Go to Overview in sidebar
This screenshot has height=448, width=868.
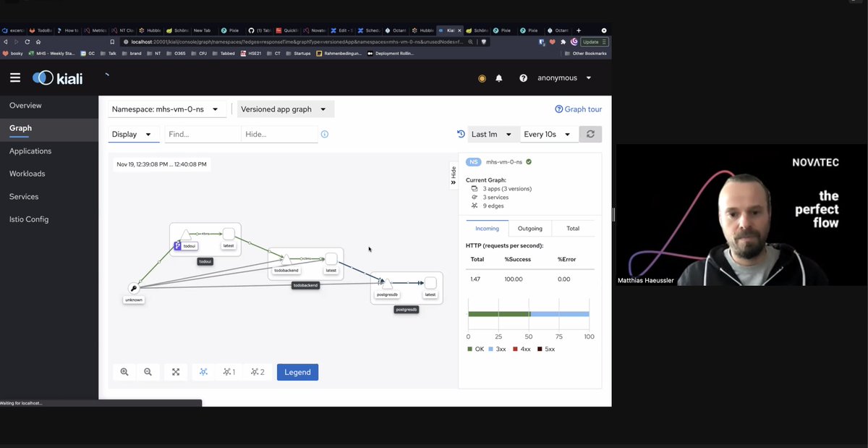[x=25, y=106]
